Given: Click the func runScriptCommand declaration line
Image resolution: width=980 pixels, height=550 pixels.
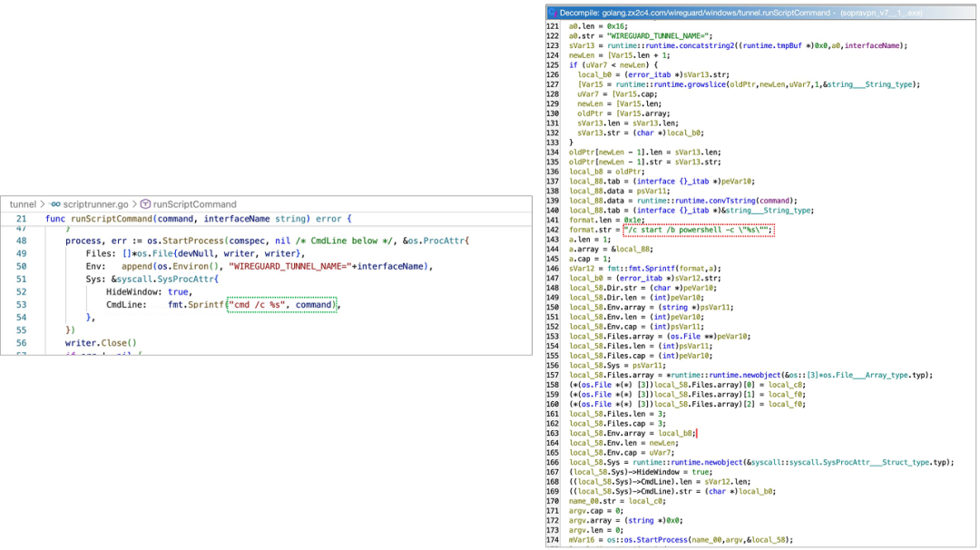Looking at the screenshot, I should (198, 219).
